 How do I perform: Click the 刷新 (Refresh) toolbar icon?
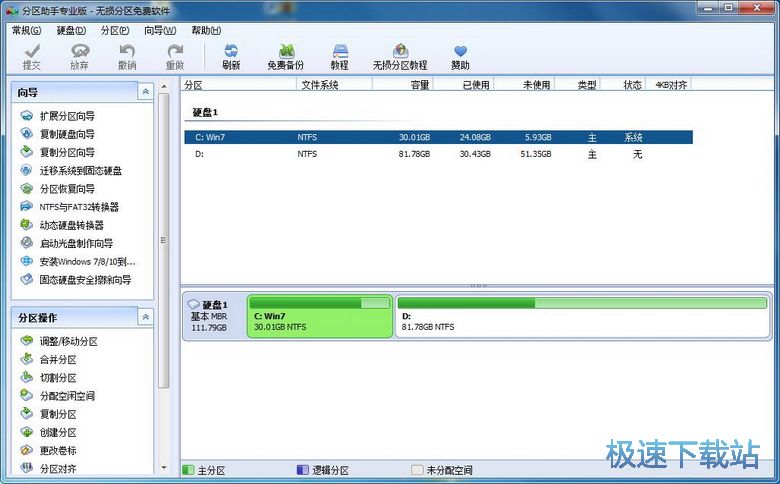pos(231,56)
